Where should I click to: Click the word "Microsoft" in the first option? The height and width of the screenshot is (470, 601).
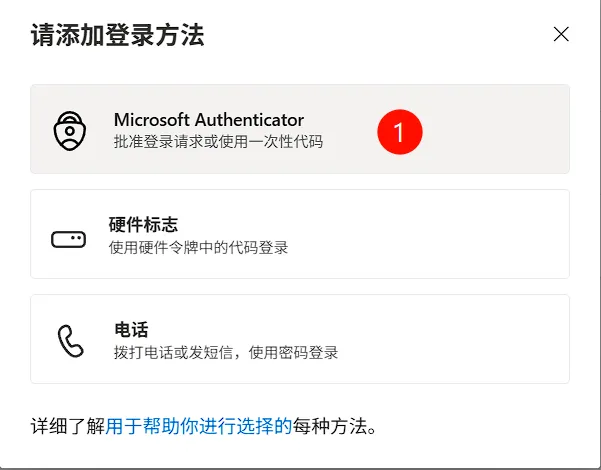pyautogui.click(x=152, y=120)
